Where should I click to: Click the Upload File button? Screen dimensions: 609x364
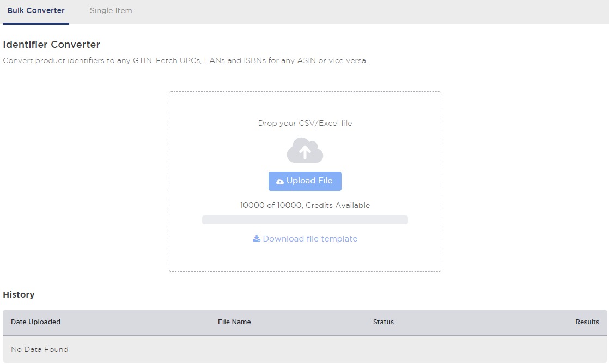(x=304, y=181)
